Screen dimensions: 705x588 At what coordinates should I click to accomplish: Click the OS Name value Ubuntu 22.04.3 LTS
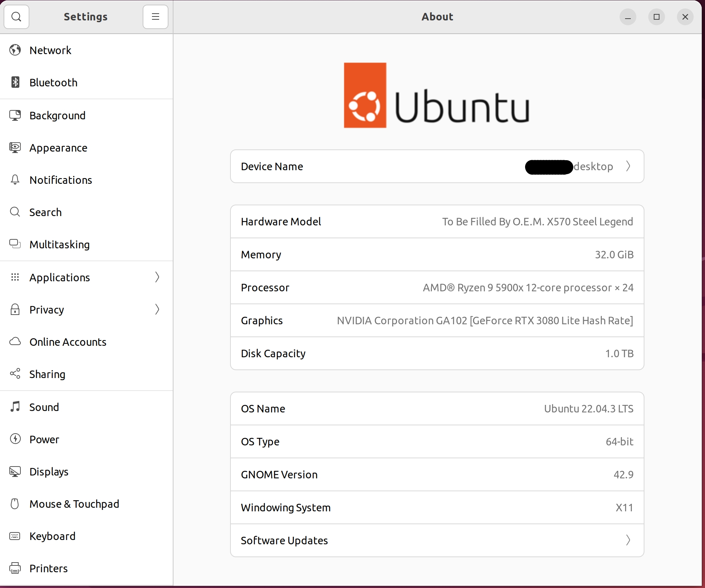coord(589,408)
